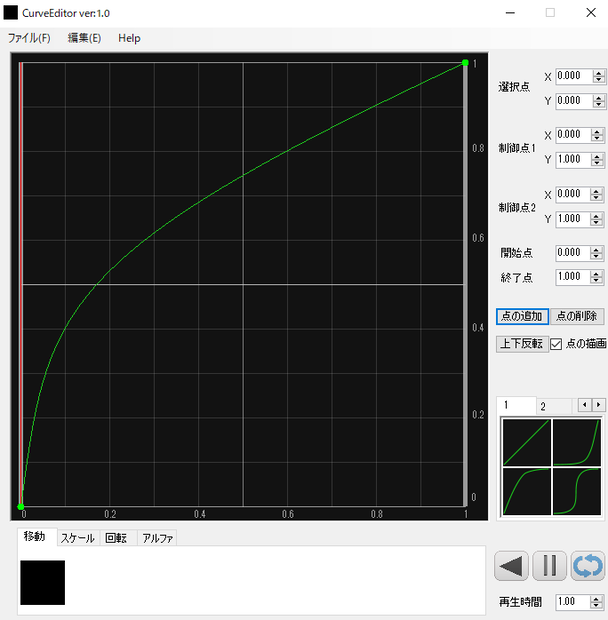Screen dimensions: 608x620
Task: Open the 編集(E) menu
Action: tap(84, 38)
